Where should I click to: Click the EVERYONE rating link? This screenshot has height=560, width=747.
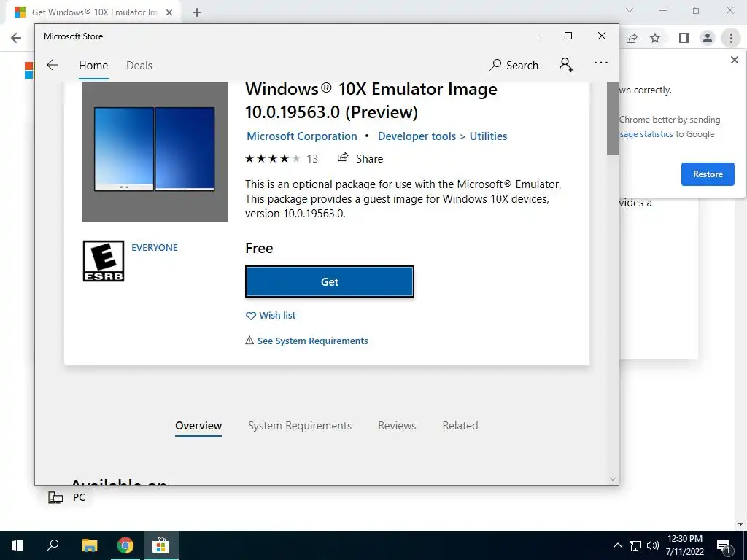(155, 248)
